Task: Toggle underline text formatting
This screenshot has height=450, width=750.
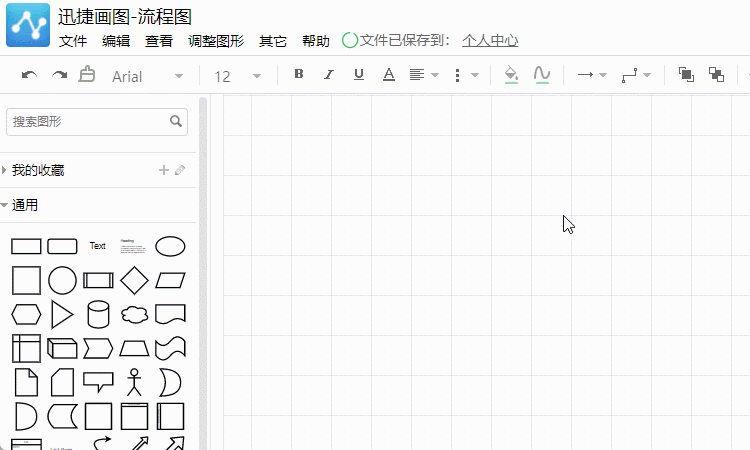Action: tap(358, 75)
